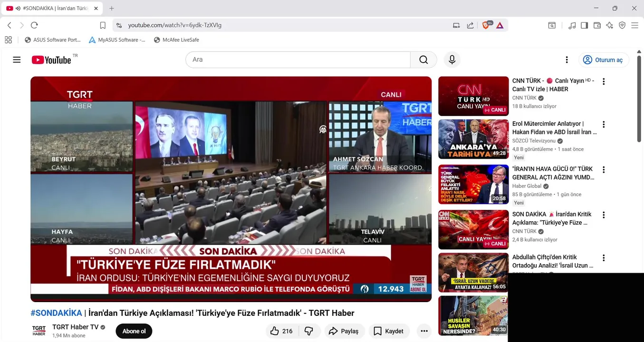Open Brave Shields lion icon

point(486,25)
